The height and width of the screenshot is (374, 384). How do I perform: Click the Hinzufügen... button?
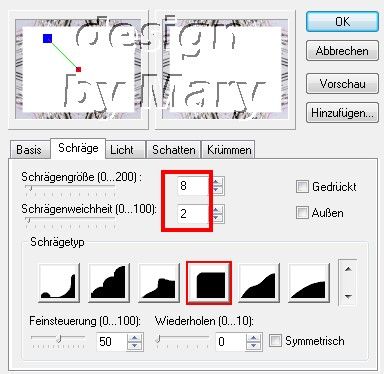pyautogui.click(x=342, y=113)
